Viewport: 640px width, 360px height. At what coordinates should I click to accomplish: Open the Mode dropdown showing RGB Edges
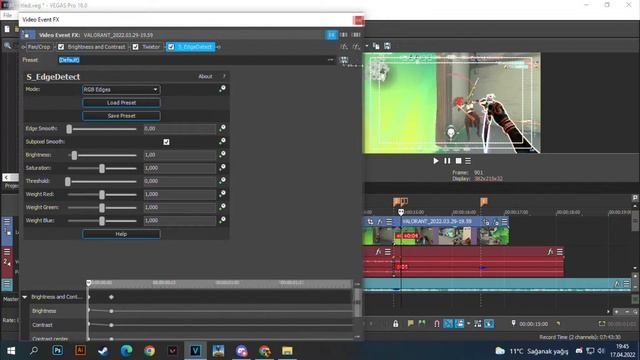point(121,89)
